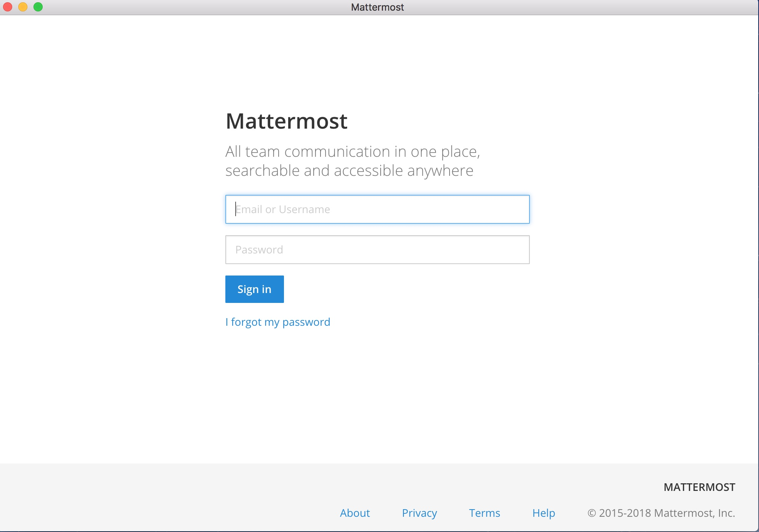
Task: Click the red close window button
Action: pos(8,7)
